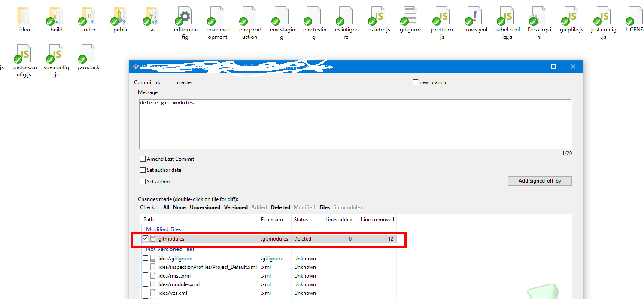Uncheck the .gitmodules change entry

[x=145, y=238]
